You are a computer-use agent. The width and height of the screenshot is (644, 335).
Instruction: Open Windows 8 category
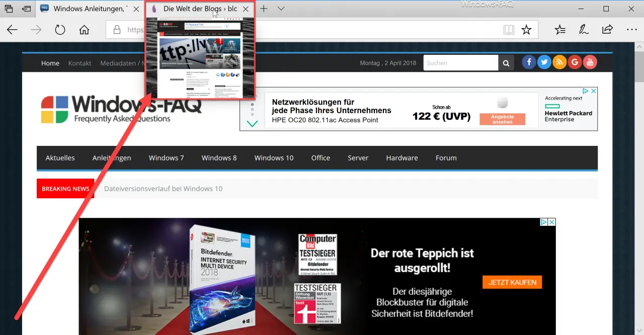[219, 157]
